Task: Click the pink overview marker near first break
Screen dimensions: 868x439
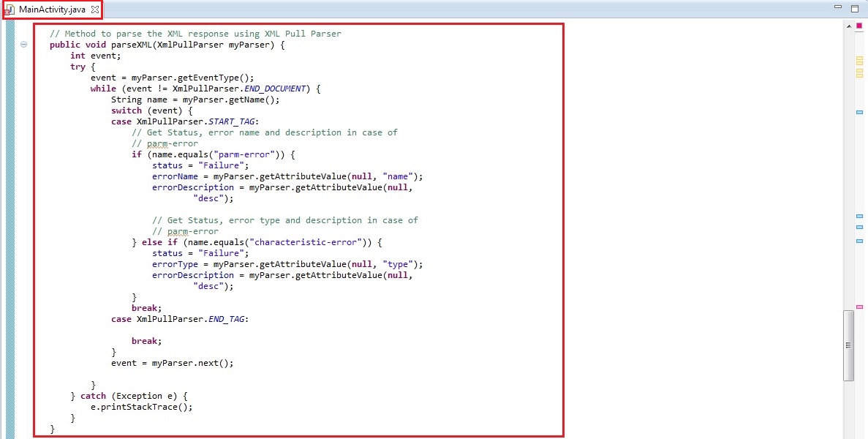Action: tap(859, 306)
